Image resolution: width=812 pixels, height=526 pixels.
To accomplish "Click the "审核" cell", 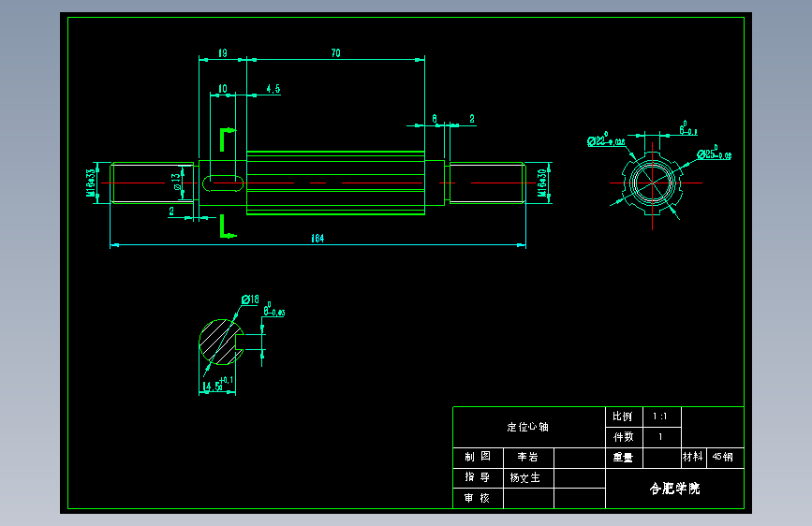I will [x=478, y=498].
